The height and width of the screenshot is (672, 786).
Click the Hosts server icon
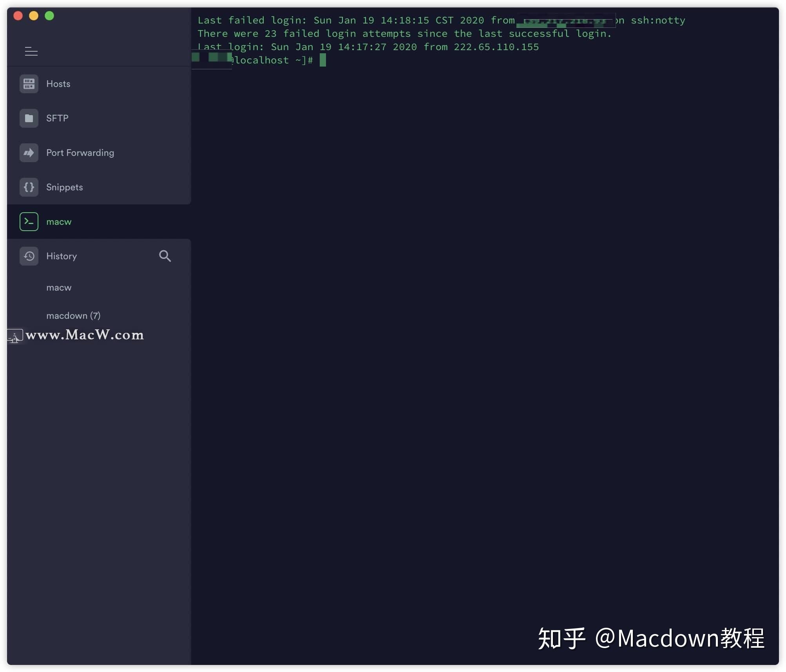[x=29, y=84]
